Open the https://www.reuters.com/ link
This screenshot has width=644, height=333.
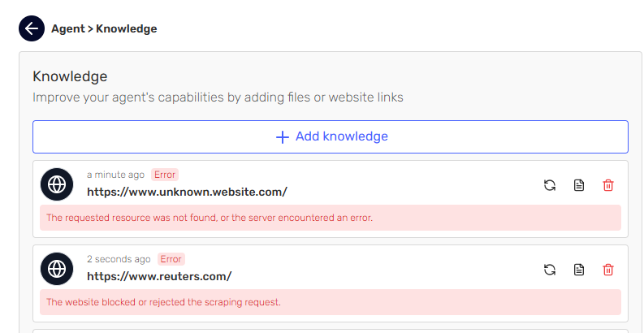(x=159, y=276)
